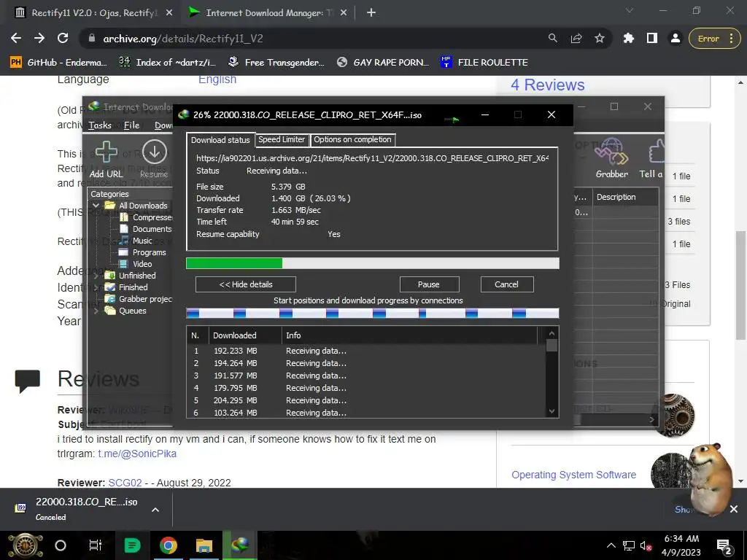Click the connections list scrollbar down arrow
The image size is (747, 560).
click(551, 411)
